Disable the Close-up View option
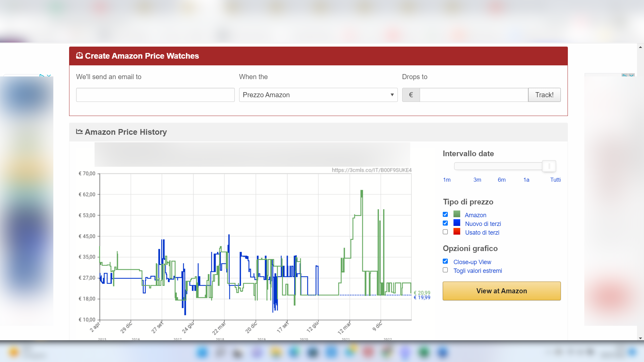The height and width of the screenshot is (362, 644). coord(445,261)
